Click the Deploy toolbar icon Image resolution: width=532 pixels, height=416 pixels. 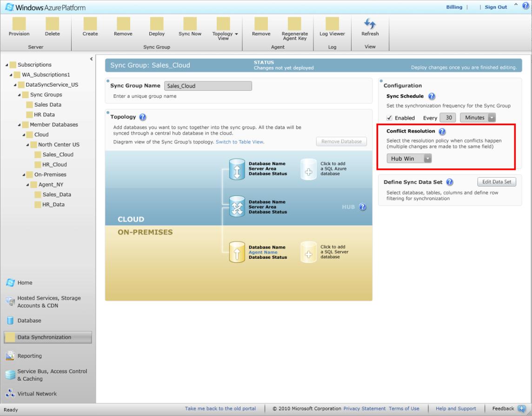157,24
